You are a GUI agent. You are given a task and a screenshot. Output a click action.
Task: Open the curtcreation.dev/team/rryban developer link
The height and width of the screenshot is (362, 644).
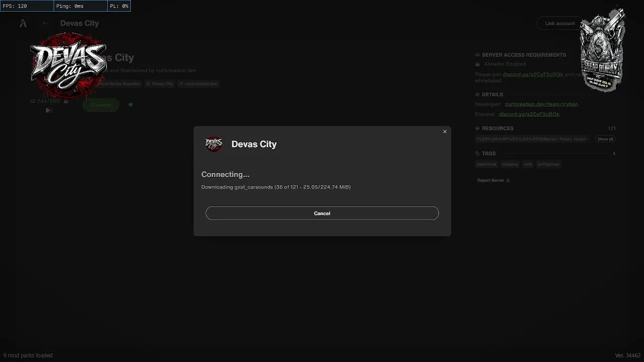click(541, 104)
